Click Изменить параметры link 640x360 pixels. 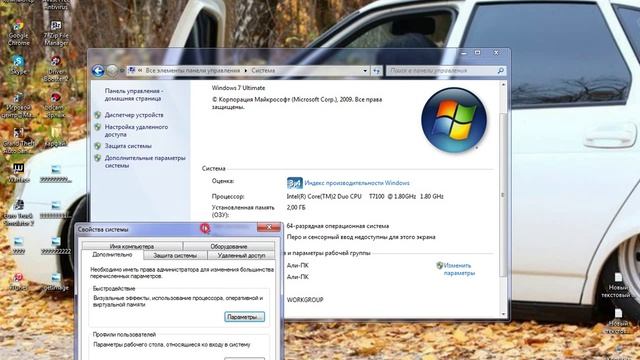coord(459,269)
